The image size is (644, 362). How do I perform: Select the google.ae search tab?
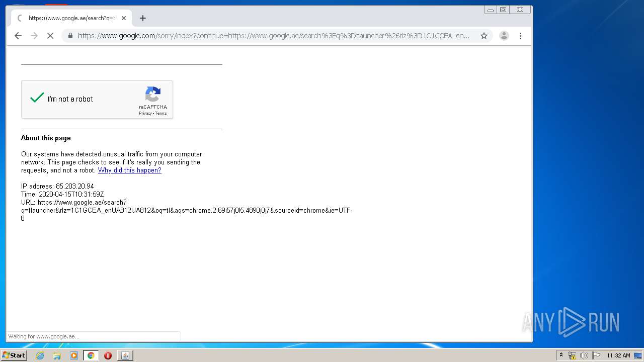71,18
